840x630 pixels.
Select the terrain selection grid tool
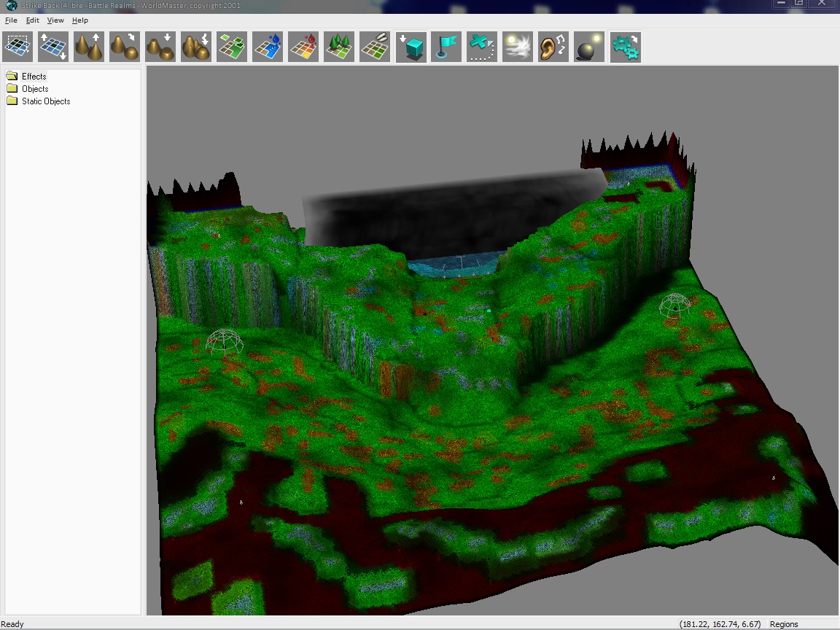[x=17, y=47]
